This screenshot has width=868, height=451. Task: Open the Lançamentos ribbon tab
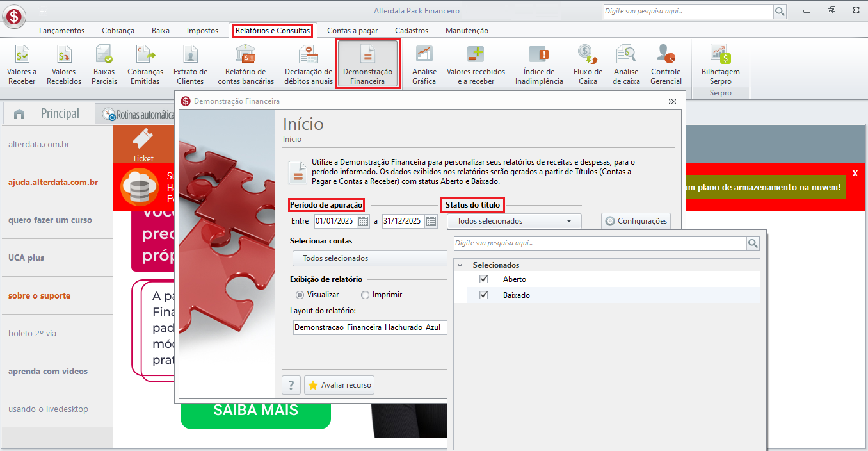pyautogui.click(x=61, y=31)
